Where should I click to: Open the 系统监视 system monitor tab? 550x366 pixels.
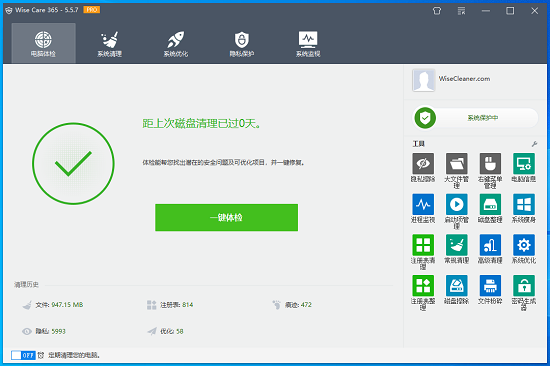click(x=308, y=43)
